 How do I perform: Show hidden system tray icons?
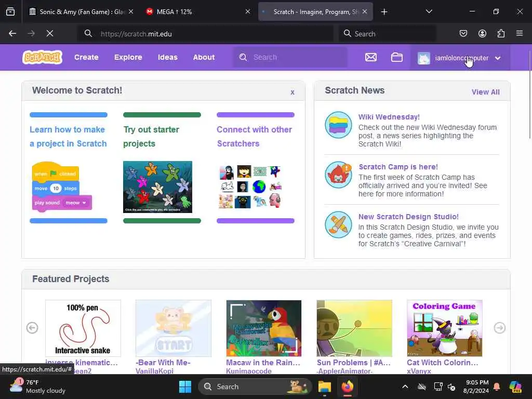pyautogui.click(x=405, y=387)
